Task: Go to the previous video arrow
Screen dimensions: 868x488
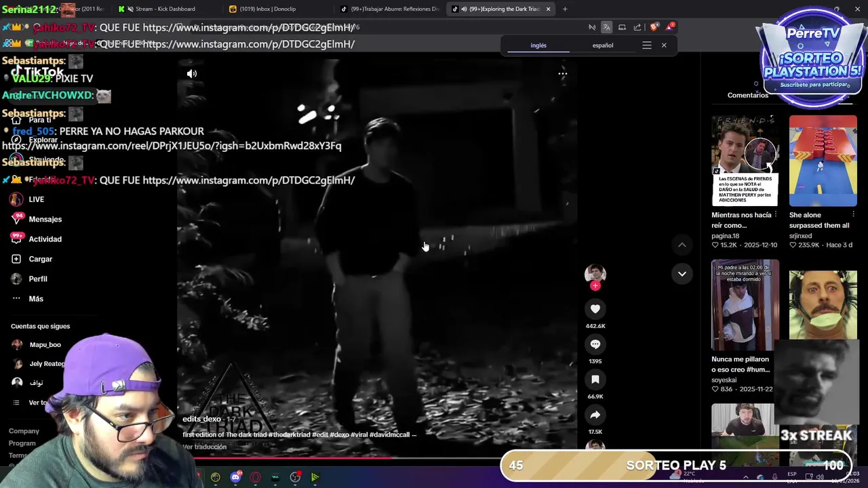Action: (x=682, y=245)
